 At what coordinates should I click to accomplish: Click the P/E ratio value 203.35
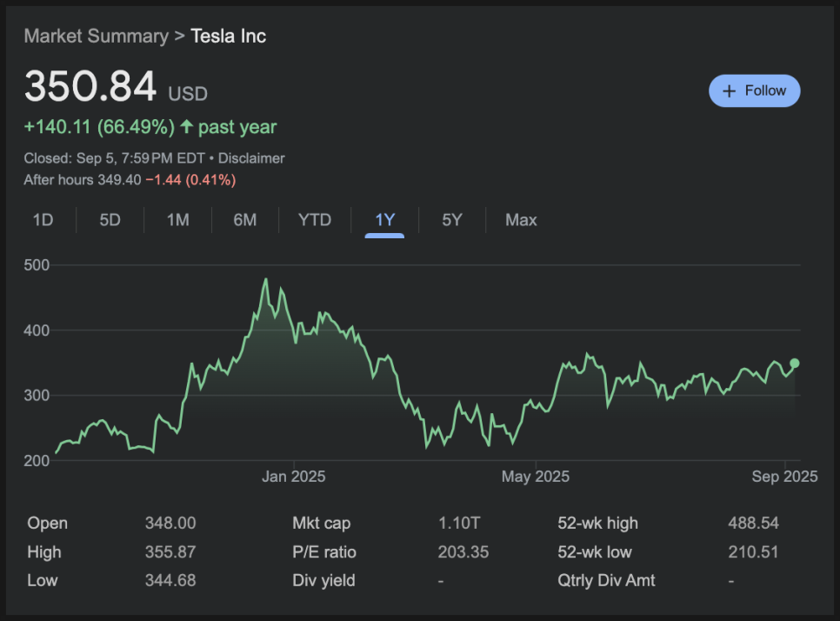[463, 551]
